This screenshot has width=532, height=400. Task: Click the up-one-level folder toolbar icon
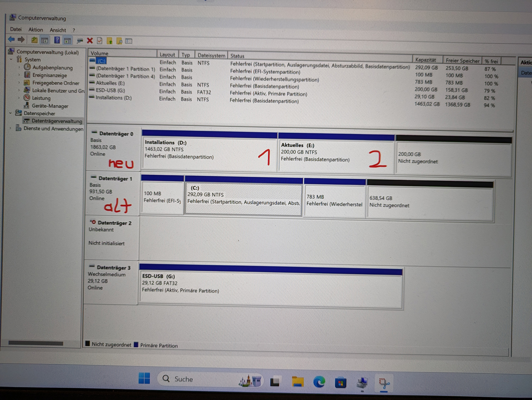click(x=34, y=40)
